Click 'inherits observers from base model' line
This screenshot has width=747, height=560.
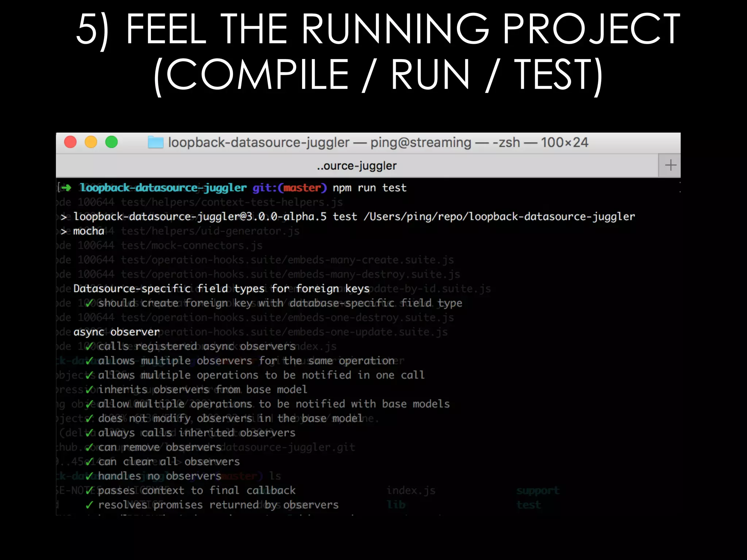tap(202, 389)
